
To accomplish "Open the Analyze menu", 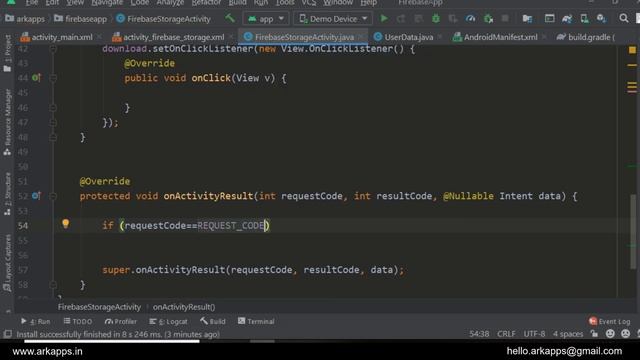I will coord(170,3).
